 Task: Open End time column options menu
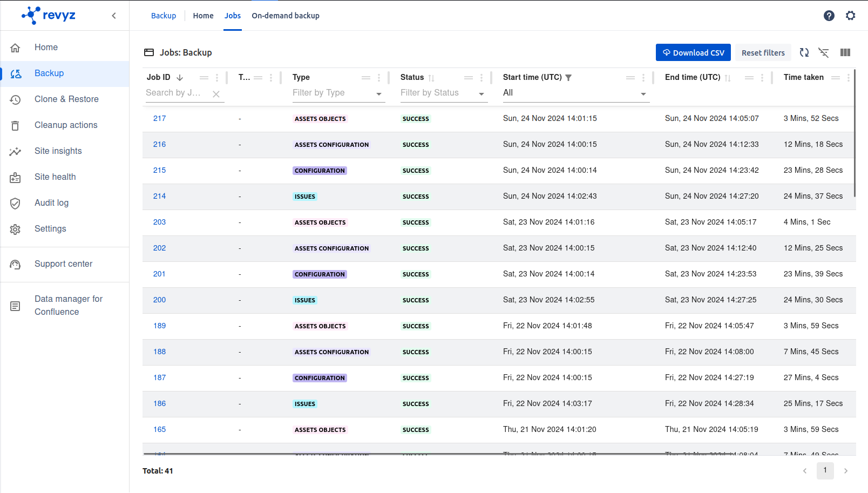[762, 78]
